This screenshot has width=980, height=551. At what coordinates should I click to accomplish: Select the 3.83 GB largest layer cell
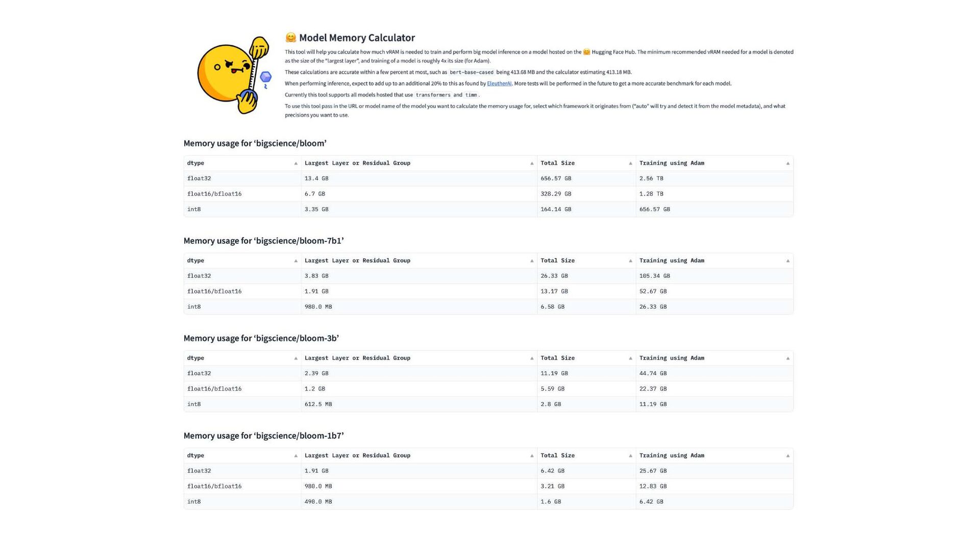point(419,276)
